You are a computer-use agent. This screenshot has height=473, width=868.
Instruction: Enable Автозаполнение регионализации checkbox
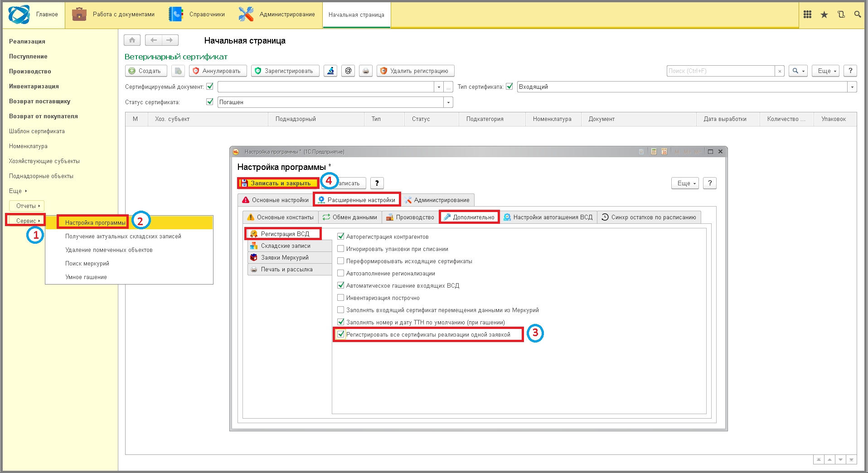point(341,273)
